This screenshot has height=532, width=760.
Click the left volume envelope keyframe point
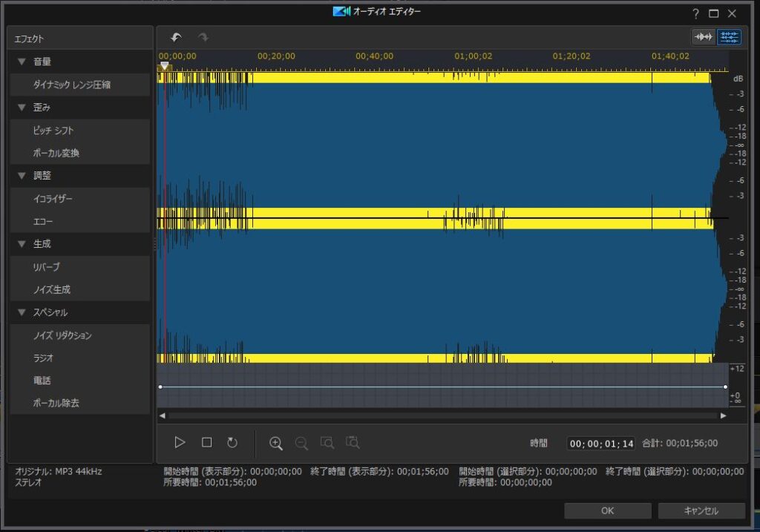(160, 387)
